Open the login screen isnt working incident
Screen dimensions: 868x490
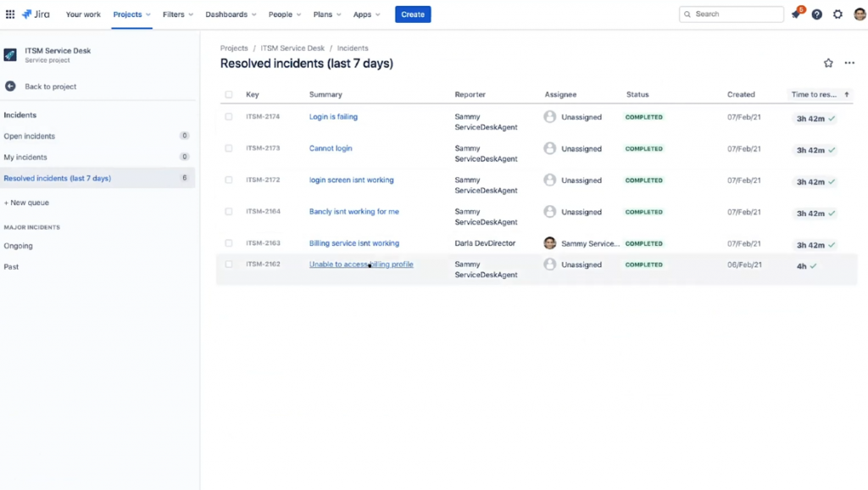point(352,180)
